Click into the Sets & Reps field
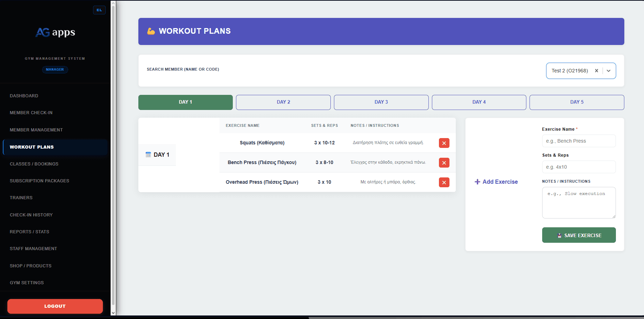644x319 pixels. [x=579, y=167]
